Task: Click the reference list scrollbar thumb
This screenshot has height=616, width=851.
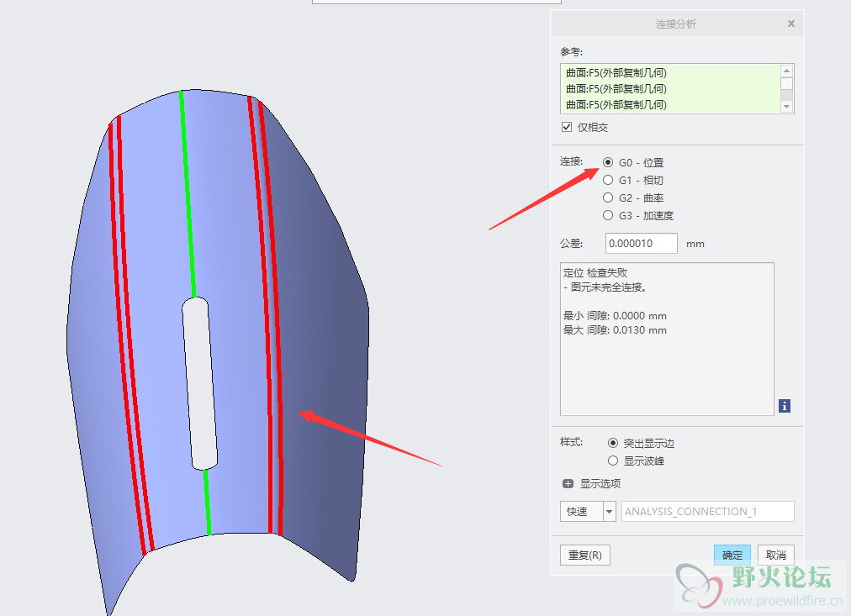Action: pyautogui.click(x=786, y=83)
